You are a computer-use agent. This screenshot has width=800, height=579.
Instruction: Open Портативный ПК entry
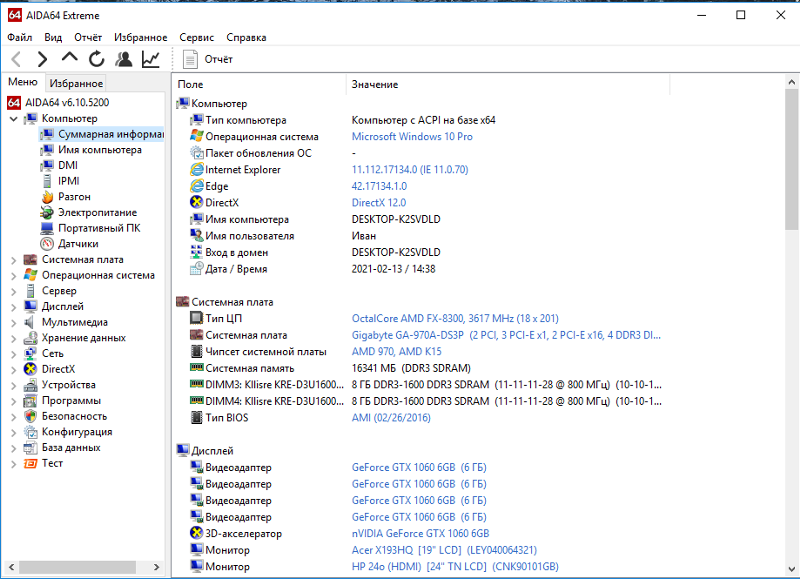(x=99, y=228)
